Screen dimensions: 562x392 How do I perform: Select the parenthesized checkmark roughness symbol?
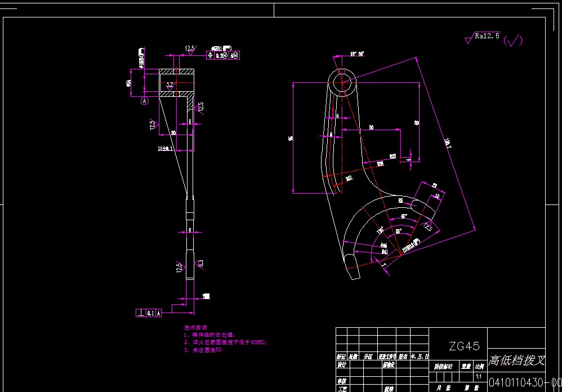[x=513, y=40]
